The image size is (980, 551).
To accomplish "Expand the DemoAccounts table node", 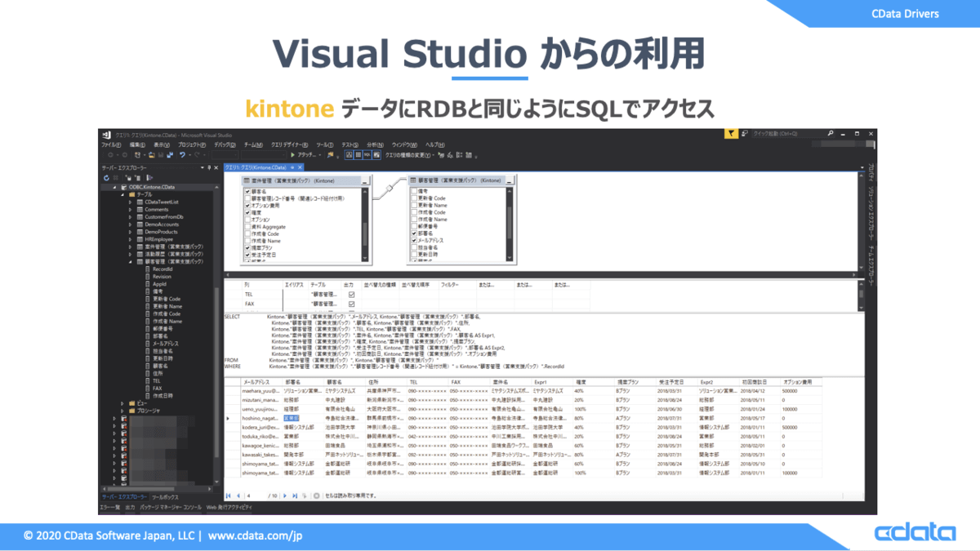I will (x=130, y=224).
